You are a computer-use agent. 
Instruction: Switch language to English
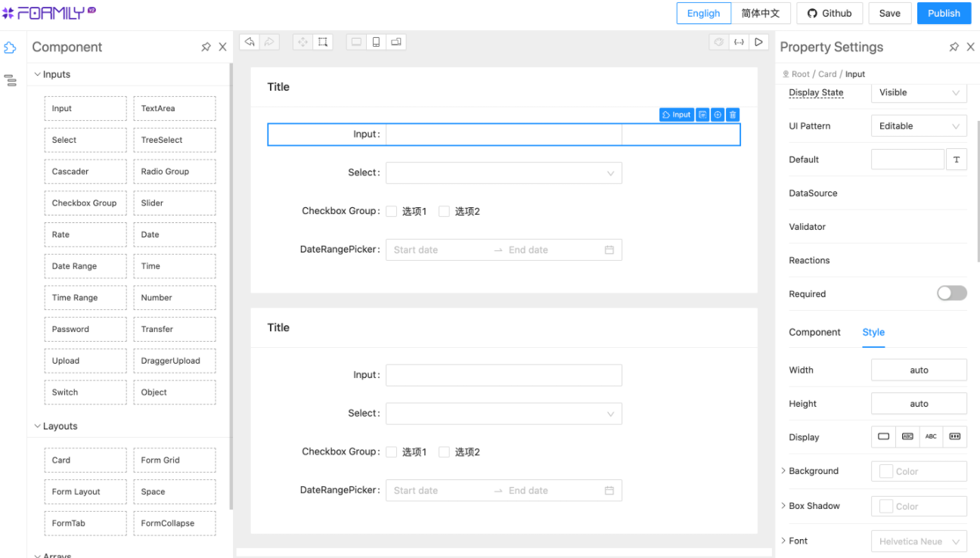click(704, 14)
